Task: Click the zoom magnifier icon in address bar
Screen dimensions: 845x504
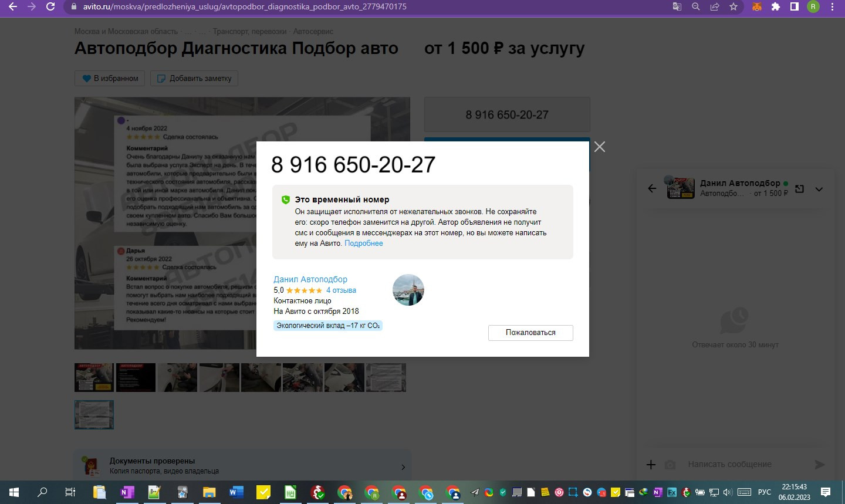Action: [x=696, y=7]
